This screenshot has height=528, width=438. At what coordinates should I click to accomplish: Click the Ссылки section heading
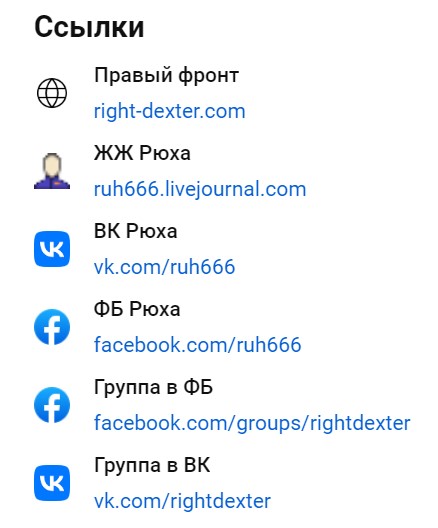pos(89,27)
